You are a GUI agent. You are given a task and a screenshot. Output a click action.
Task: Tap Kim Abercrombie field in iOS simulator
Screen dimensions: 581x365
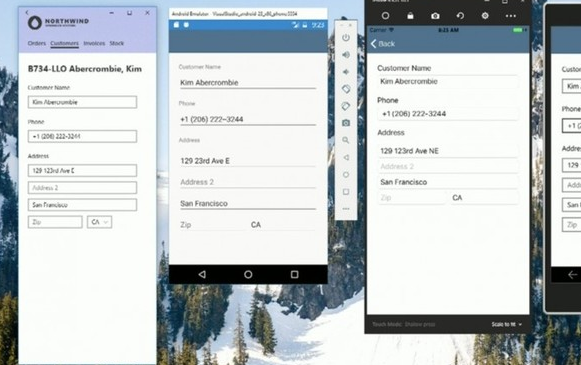(x=448, y=82)
